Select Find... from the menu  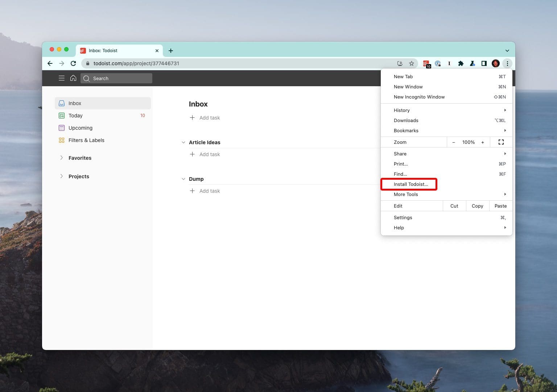pyautogui.click(x=446, y=174)
